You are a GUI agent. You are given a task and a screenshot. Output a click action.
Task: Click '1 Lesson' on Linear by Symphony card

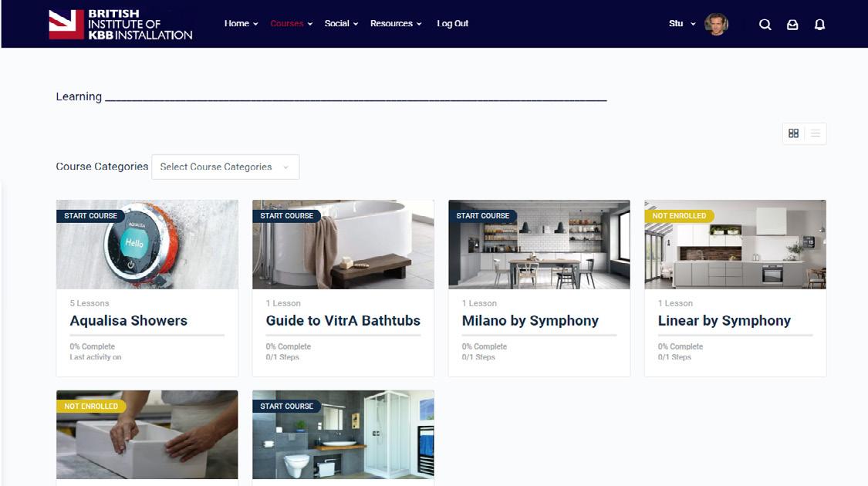pyautogui.click(x=675, y=303)
